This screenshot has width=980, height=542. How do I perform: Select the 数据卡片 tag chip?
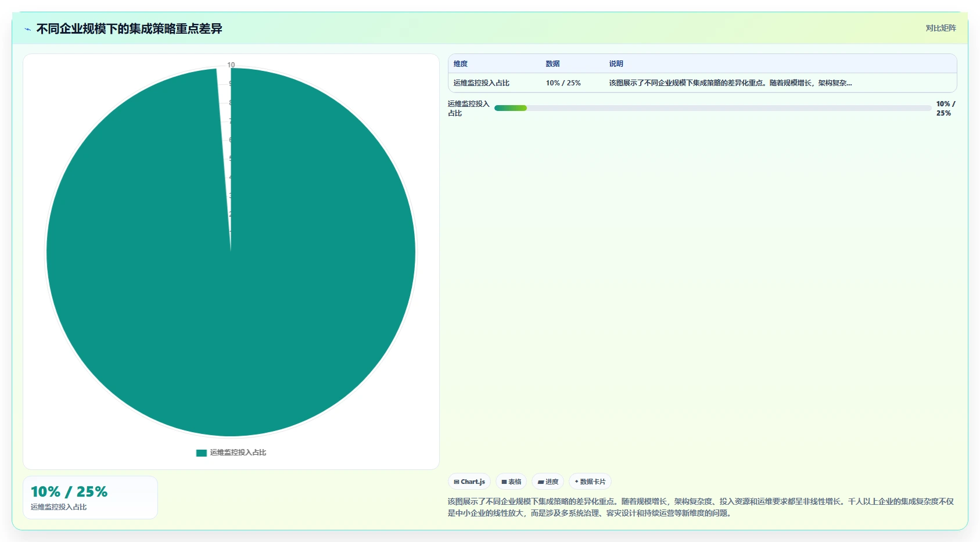[590, 482]
